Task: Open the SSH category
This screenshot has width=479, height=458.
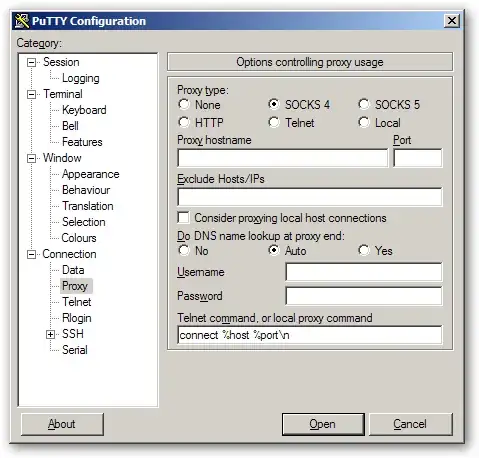Action: point(73,334)
